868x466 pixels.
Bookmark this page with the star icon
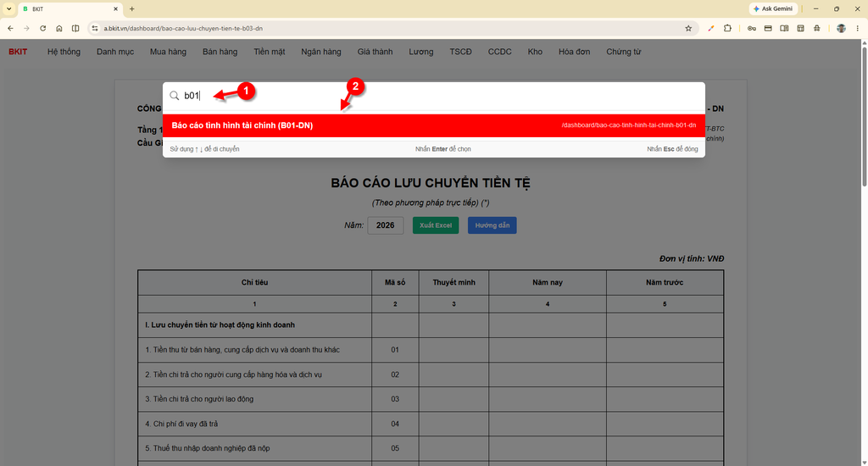pyautogui.click(x=688, y=28)
